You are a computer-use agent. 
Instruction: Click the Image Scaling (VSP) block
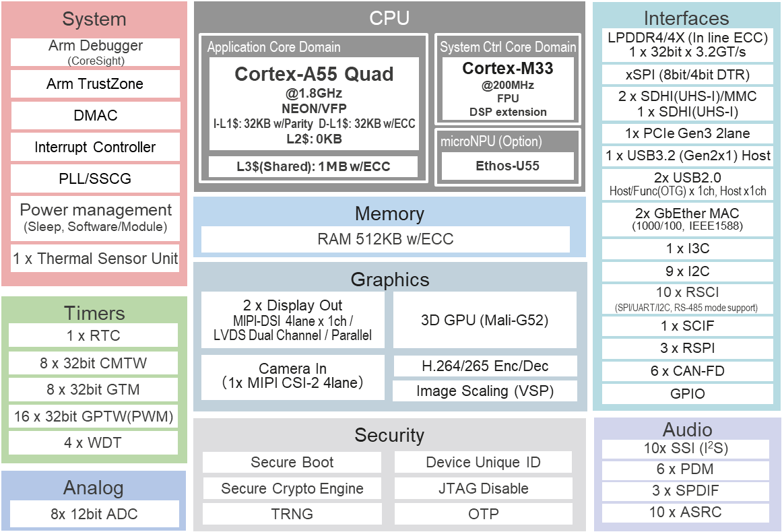[485, 391]
